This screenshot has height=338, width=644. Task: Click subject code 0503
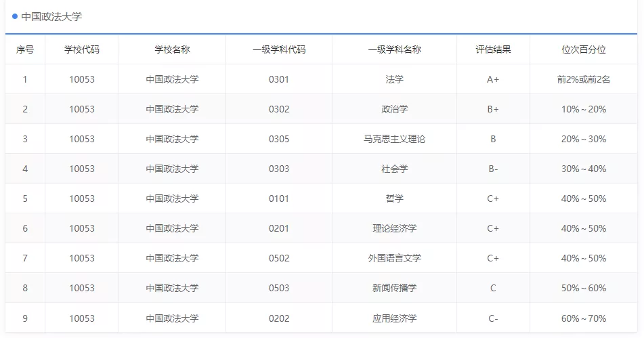(279, 288)
